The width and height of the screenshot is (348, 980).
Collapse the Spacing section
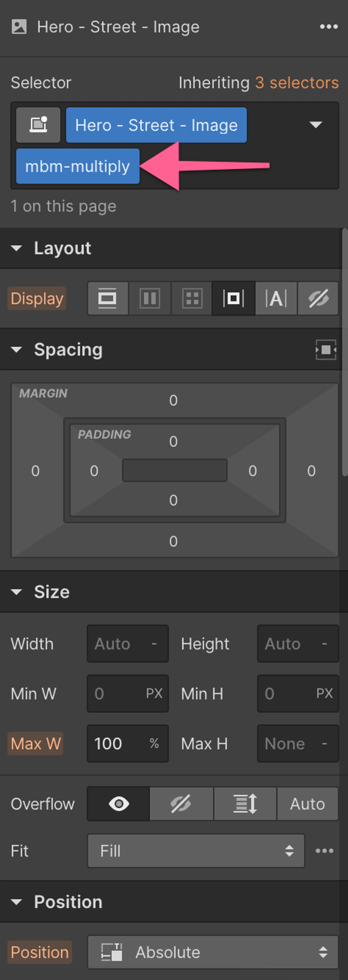[x=16, y=350]
